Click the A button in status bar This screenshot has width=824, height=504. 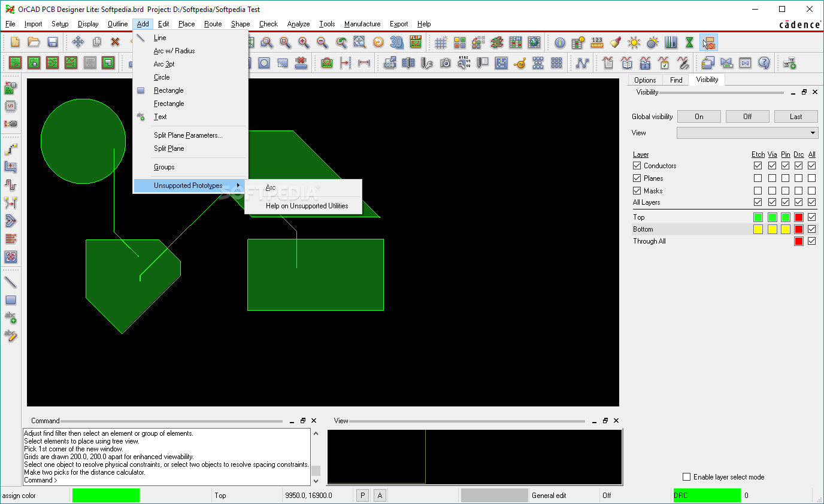[x=380, y=496]
